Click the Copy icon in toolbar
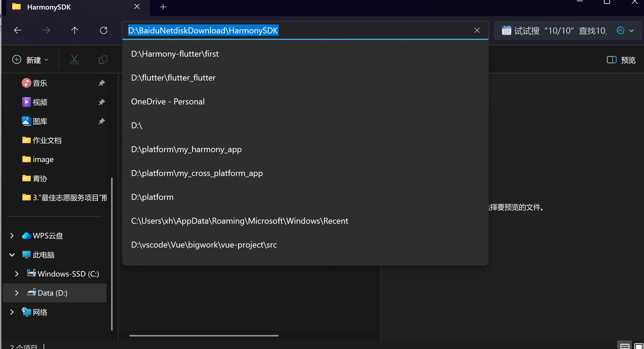The image size is (644, 349). coord(103,60)
